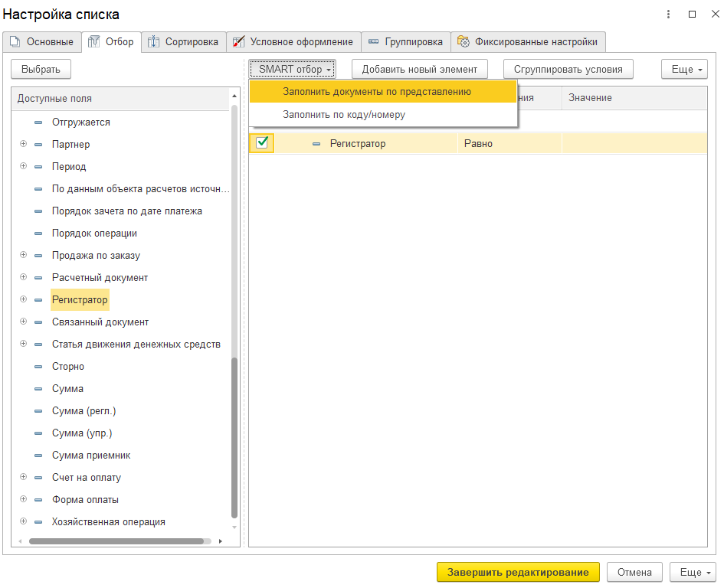Uncheck the Регистратор filter row checkbox

pyautogui.click(x=262, y=142)
